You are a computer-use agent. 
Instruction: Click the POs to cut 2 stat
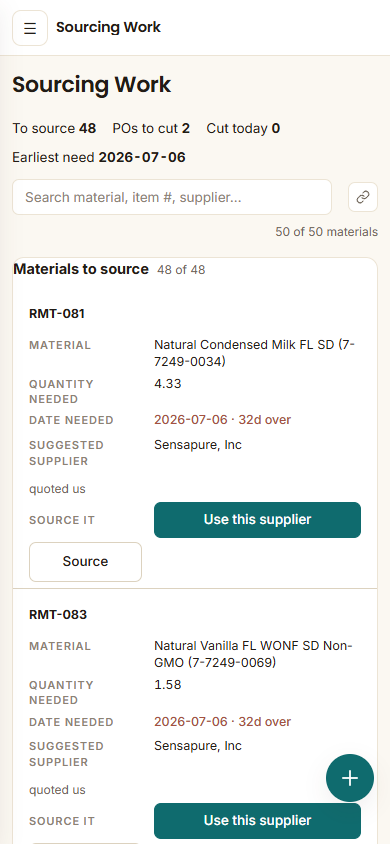click(x=151, y=129)
